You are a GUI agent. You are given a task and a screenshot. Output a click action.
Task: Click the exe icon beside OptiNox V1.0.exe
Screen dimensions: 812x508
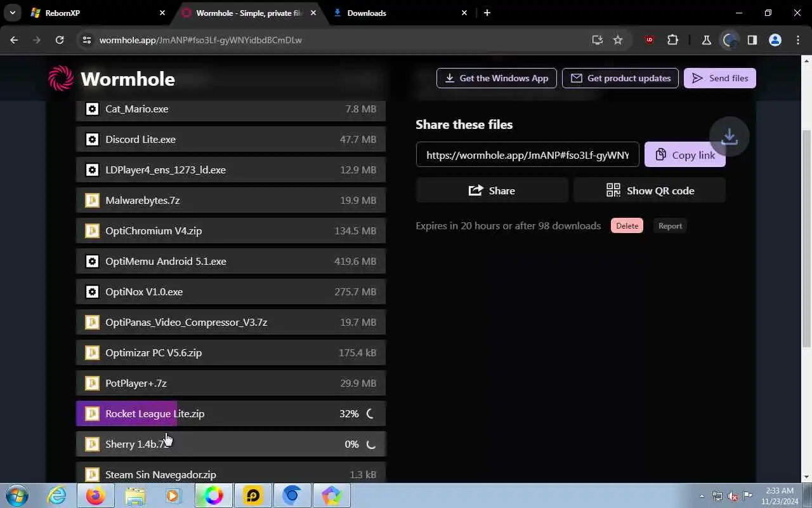(x=92, y=291)
